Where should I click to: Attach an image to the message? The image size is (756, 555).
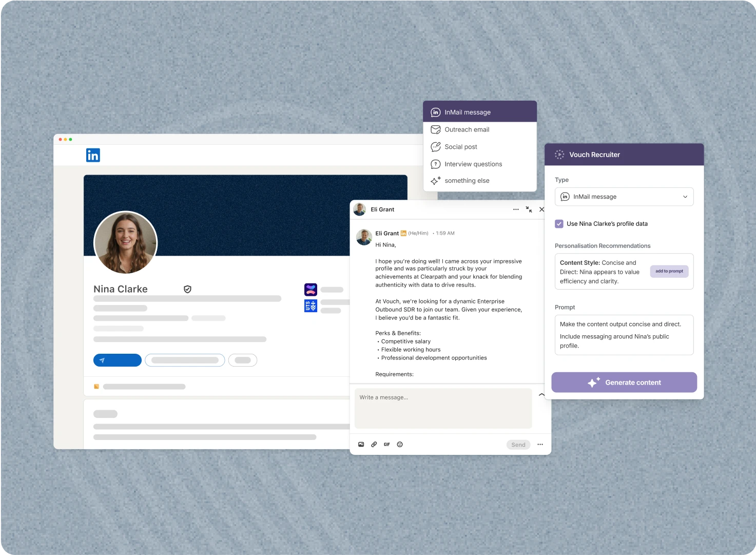[361, 445]
